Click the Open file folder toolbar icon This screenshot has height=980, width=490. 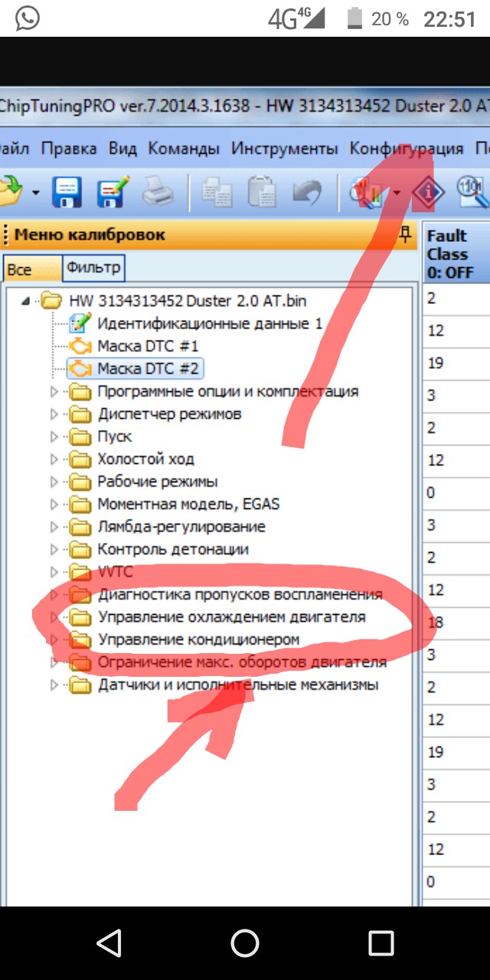[10, 191]
